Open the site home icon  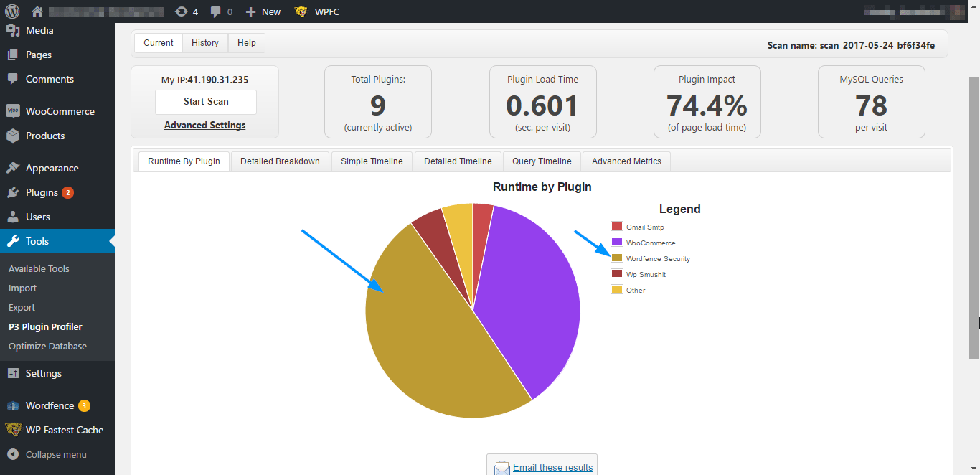[x=38, y=11]
